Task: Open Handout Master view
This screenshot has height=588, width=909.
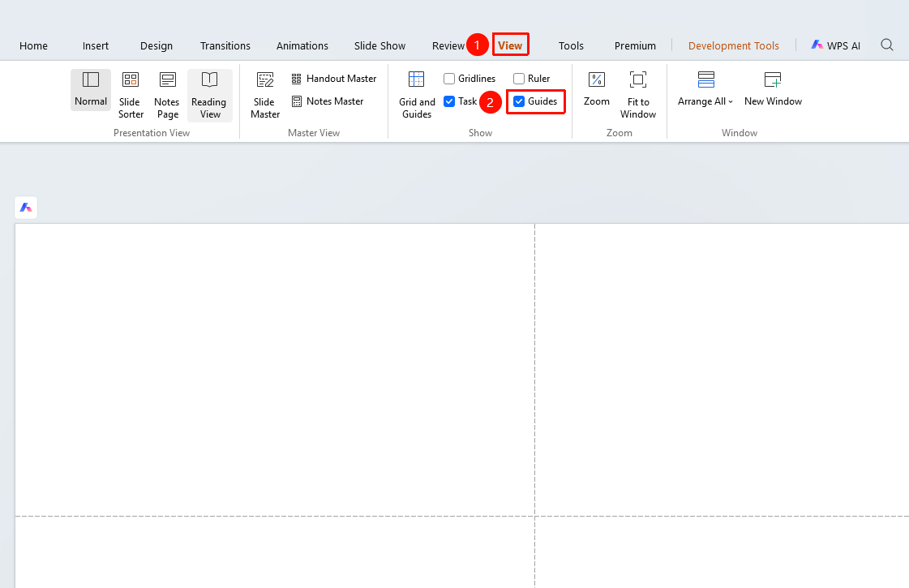Action: (334, 79)
